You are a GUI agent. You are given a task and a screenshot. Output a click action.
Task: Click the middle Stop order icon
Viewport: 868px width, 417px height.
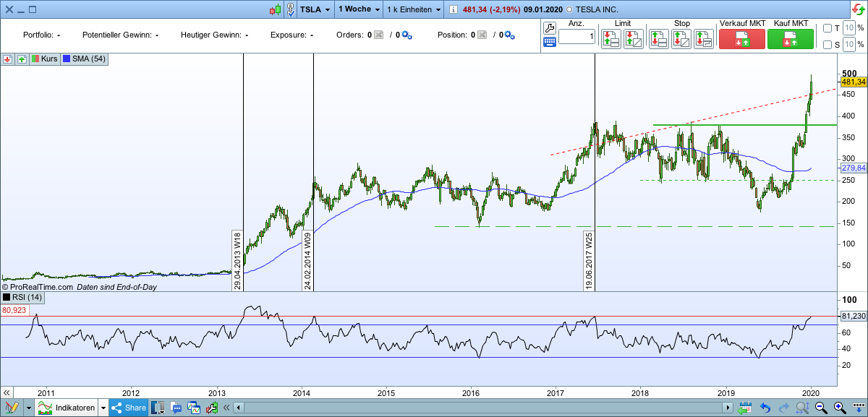click(x=681, y=38)
